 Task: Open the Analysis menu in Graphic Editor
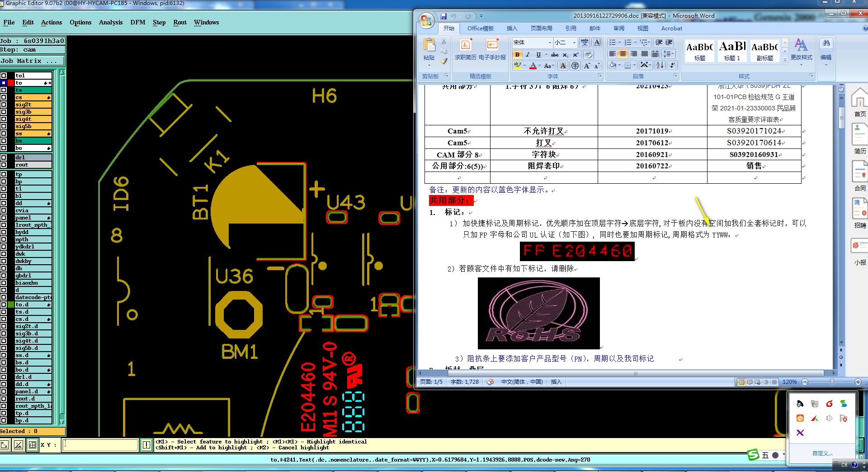click(x=111, y=22)
